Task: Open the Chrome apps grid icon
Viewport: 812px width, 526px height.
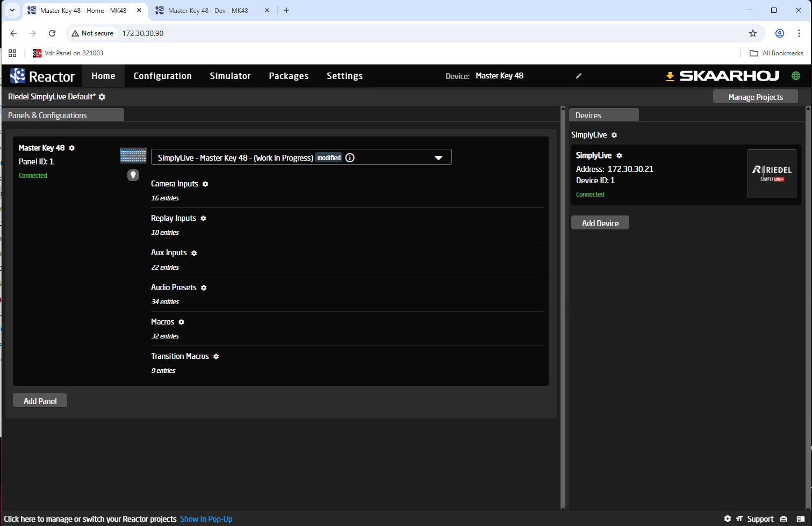Action: (12, 53)
